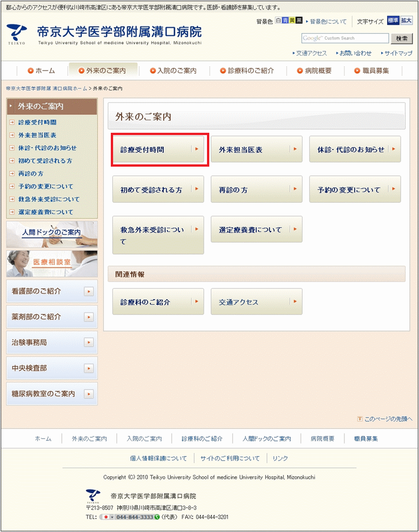
Task: Click arrow icon on 治験事務局
Action: click(89, 342)
